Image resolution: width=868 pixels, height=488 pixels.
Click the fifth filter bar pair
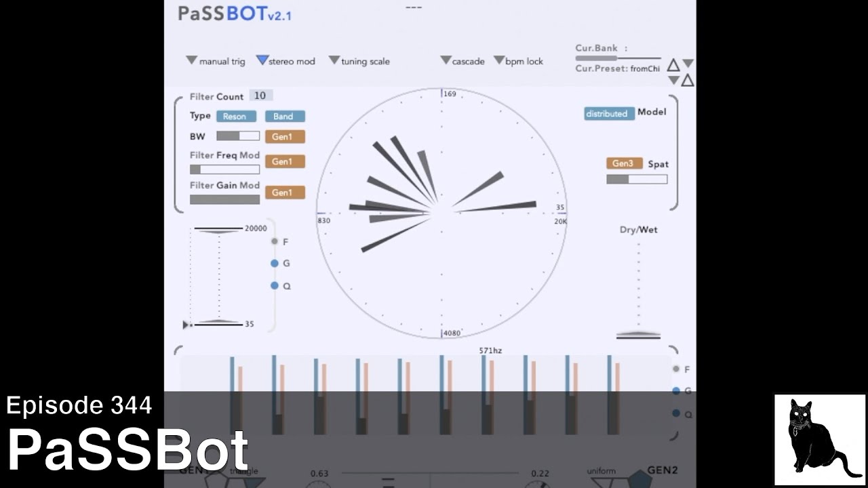403,395
